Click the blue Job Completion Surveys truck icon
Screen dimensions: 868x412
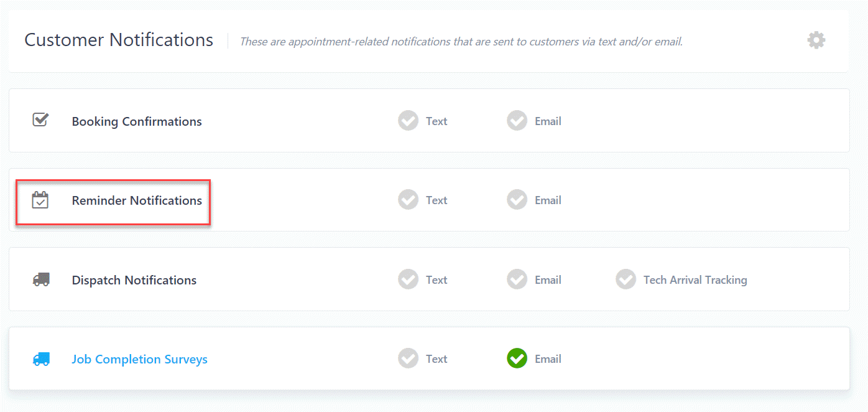click(x=41, y=359)
